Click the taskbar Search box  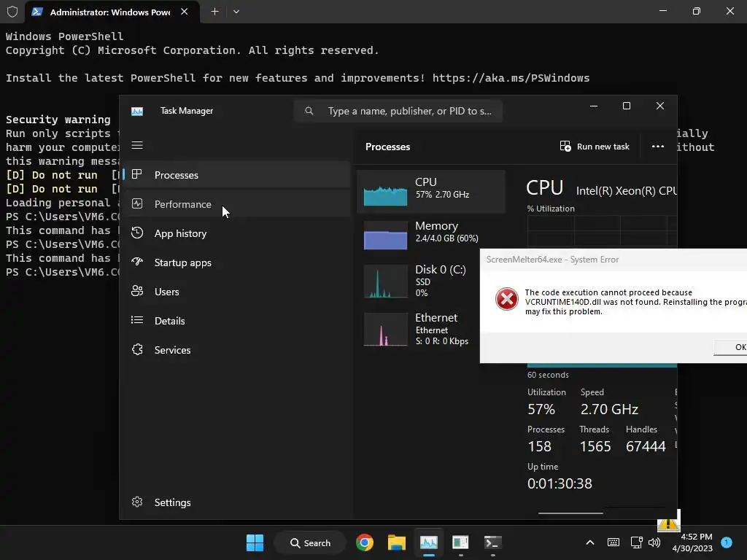click(x=310, y=542)
